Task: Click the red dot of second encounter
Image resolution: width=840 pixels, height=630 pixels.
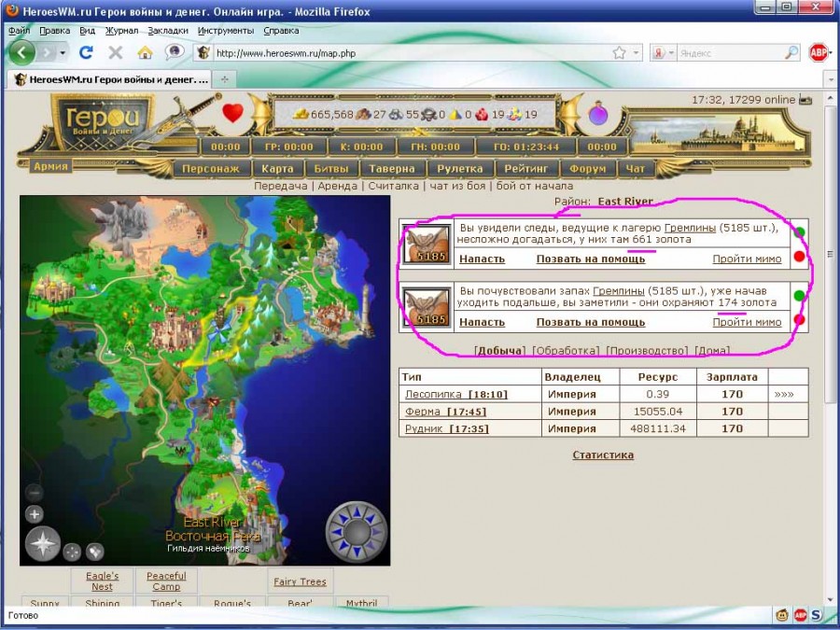Action: (x=799, y=319)
